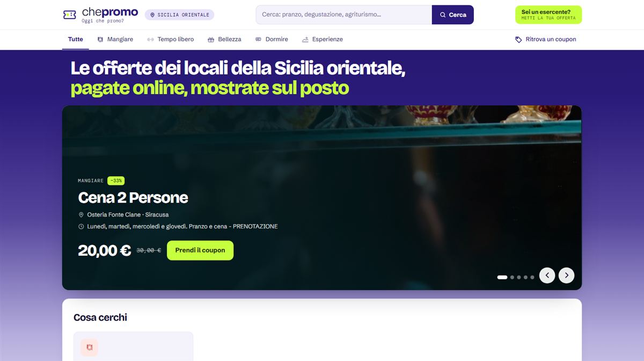The image size is (644, 361).
Task: Open the Sicilia Orientale location selector
Action: [179, 15]
